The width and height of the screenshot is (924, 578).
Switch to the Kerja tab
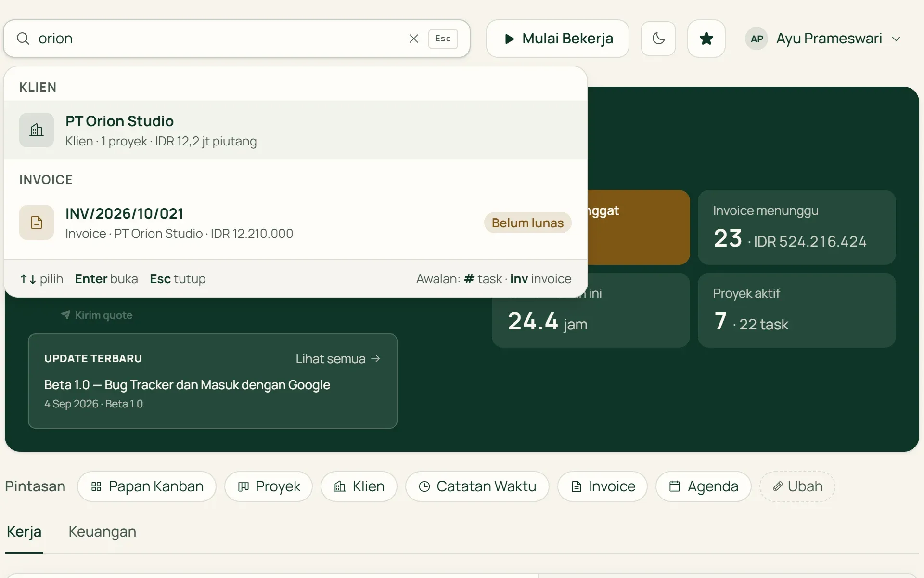24,532
